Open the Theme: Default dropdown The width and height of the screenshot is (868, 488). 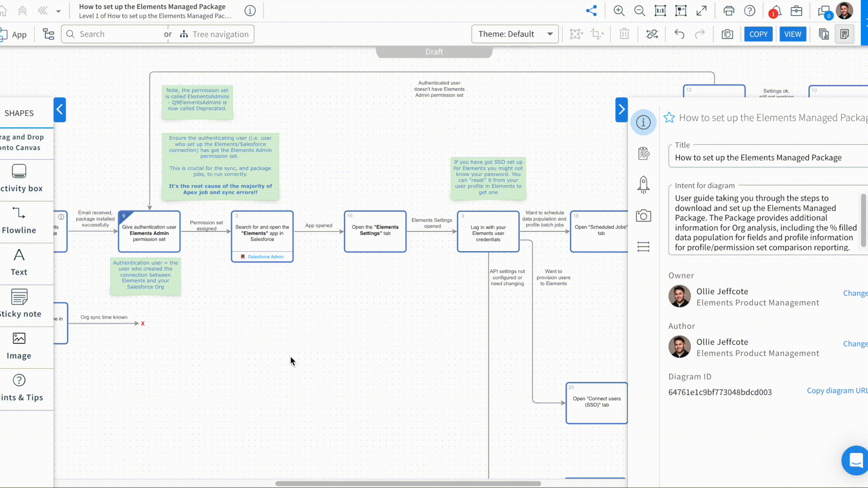[515, 34]
